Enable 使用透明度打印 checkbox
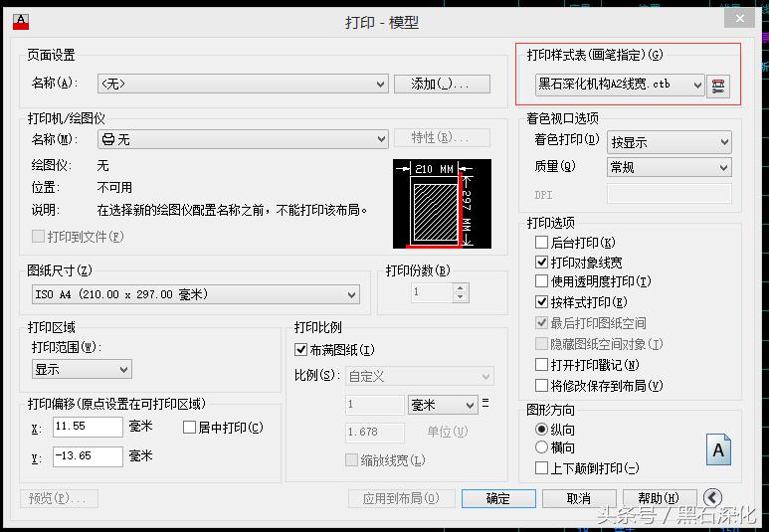 pos(541,281)
